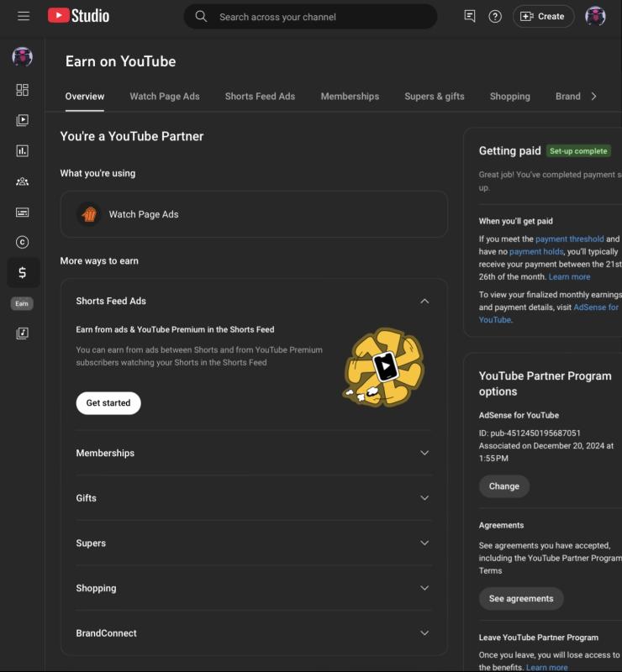
Task: Open the AdSense for YouTube link
Action: (x=596, y=307)
